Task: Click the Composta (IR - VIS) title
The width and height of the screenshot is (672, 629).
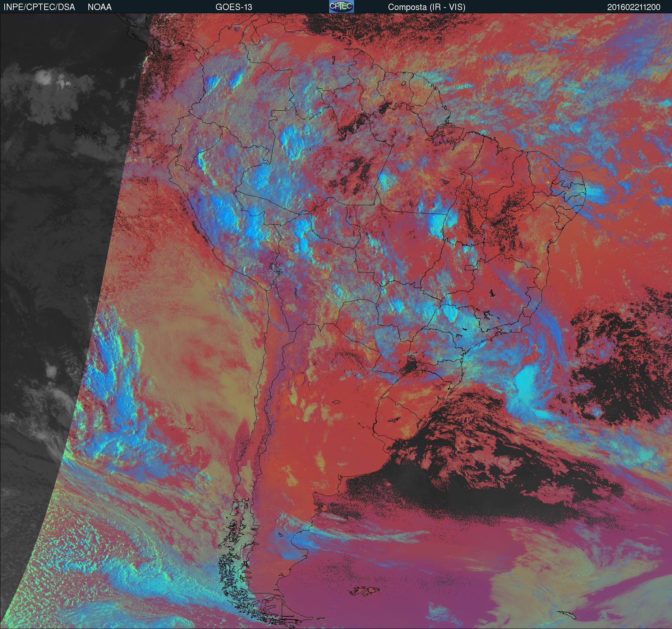Action: (x=427, y=7)
